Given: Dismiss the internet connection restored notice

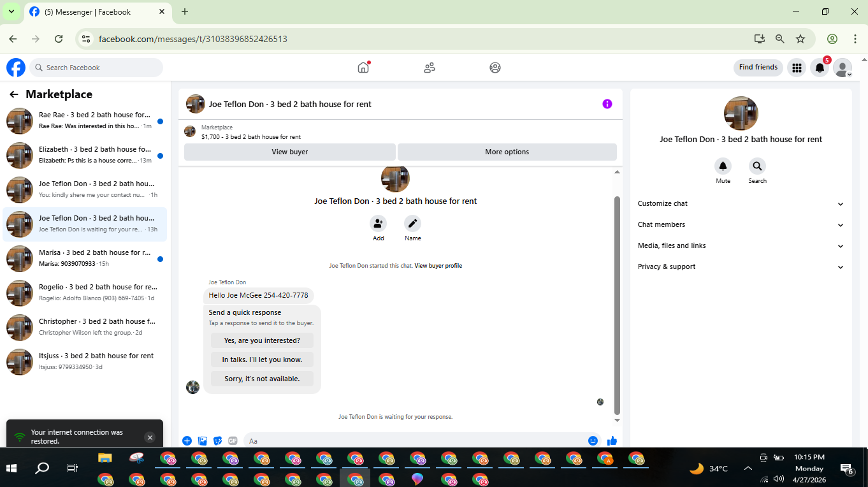Looking at the screenshot, I should (150, 437).
